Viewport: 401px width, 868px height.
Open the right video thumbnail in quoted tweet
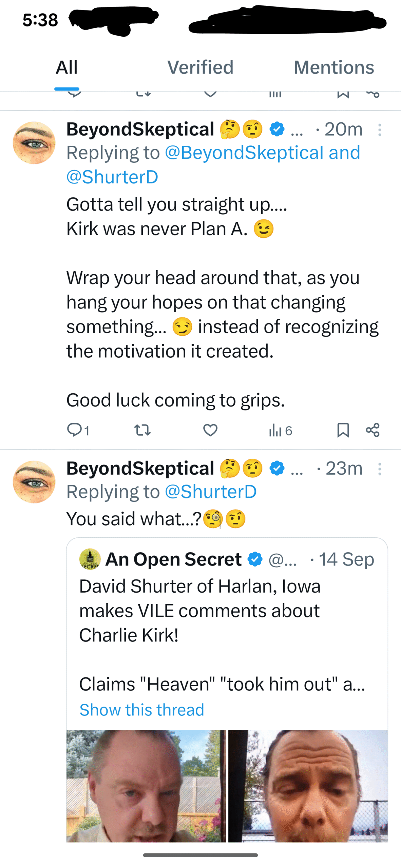pos(308,785)
